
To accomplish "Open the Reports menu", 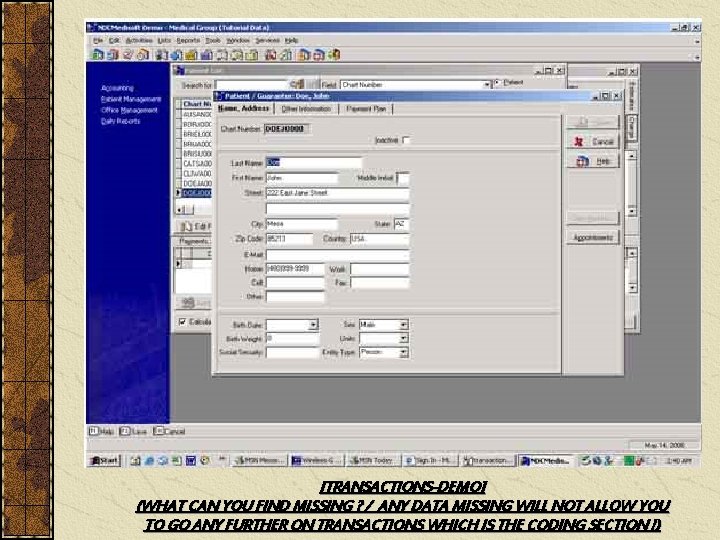I will pyautogui.click(x=188, y=40).
